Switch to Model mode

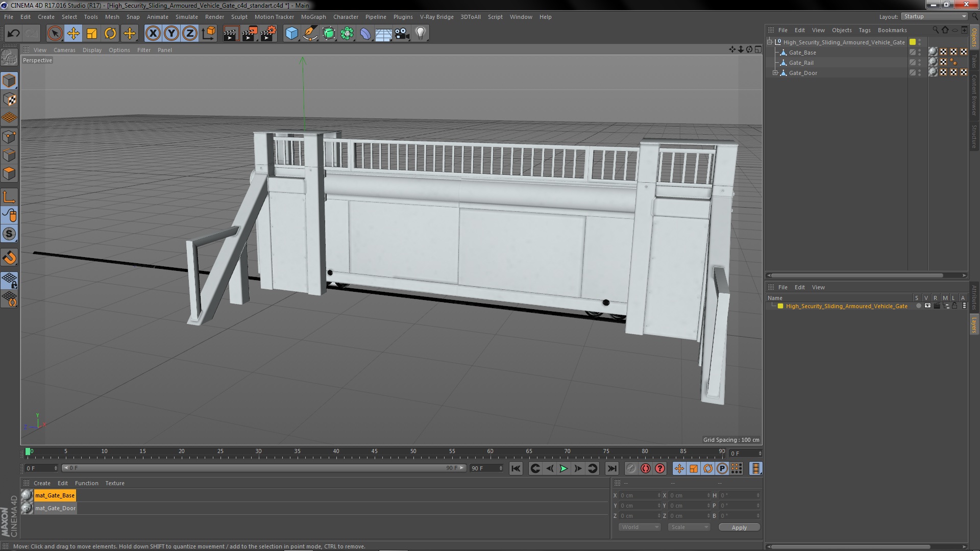click(x=9, y=81)
